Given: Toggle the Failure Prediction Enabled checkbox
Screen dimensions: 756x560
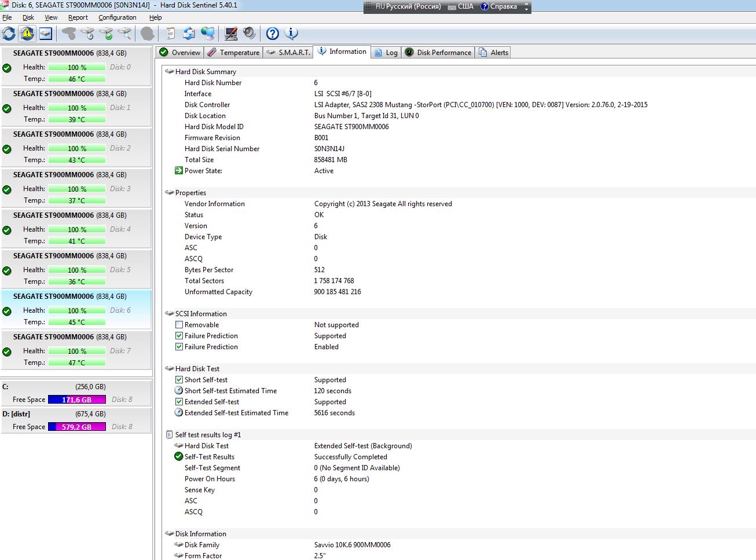Looking at the screenshot, I should coord(179,347).
